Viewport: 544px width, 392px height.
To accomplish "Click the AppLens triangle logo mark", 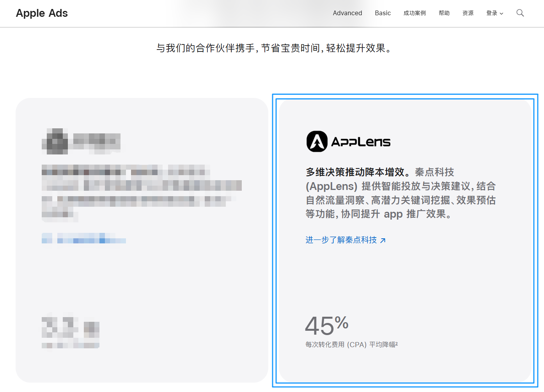I will 317,142.
